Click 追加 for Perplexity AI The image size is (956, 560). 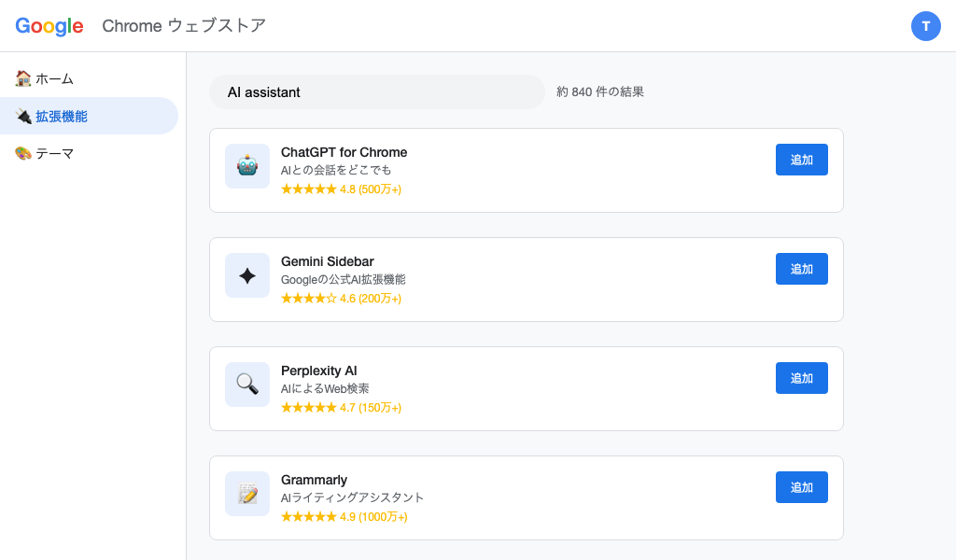[x=801, y=378]
